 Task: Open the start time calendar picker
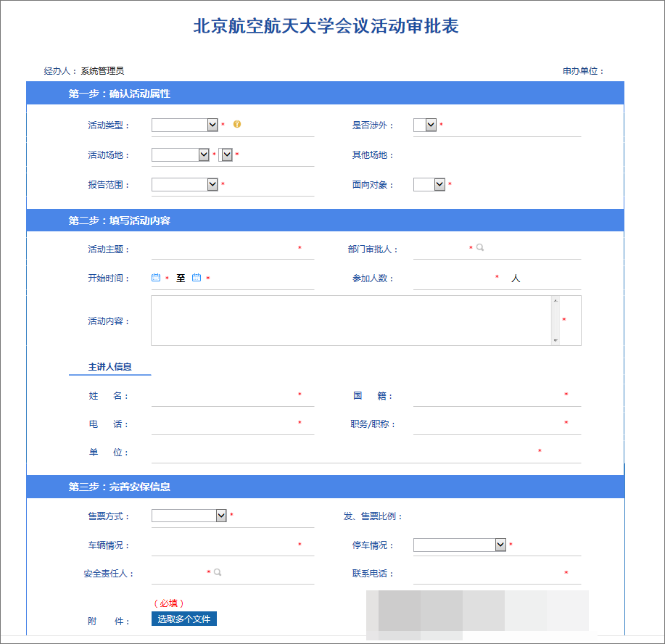click(156, 278)
